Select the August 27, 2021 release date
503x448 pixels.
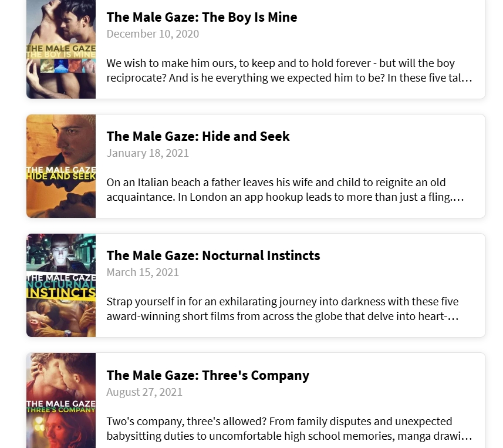pos(144,392)
